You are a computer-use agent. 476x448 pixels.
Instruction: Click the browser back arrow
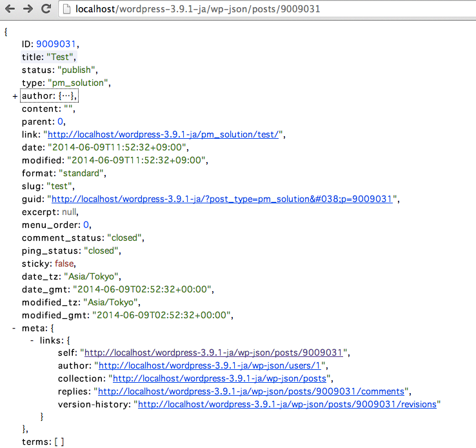coord(10,9)
